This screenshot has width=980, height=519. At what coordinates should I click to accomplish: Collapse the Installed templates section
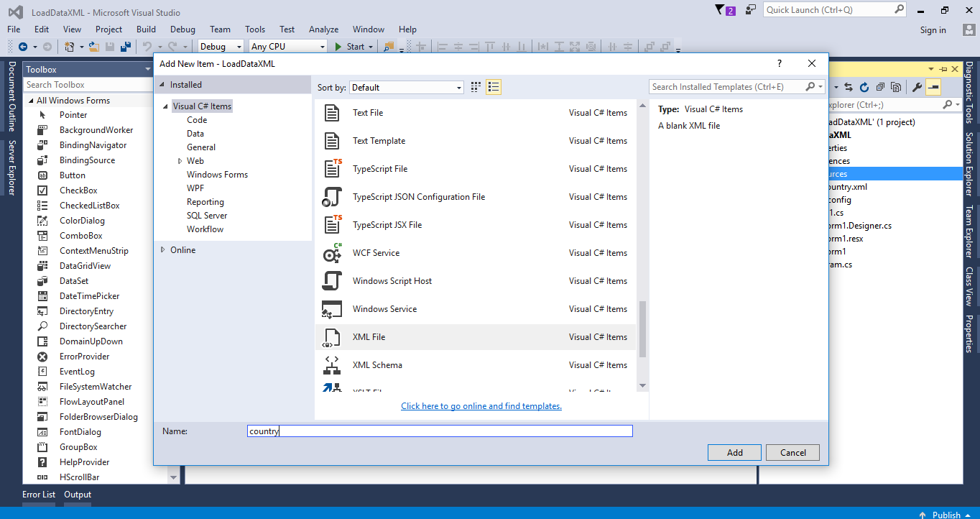pyautogui.click(x=163, y=85)
